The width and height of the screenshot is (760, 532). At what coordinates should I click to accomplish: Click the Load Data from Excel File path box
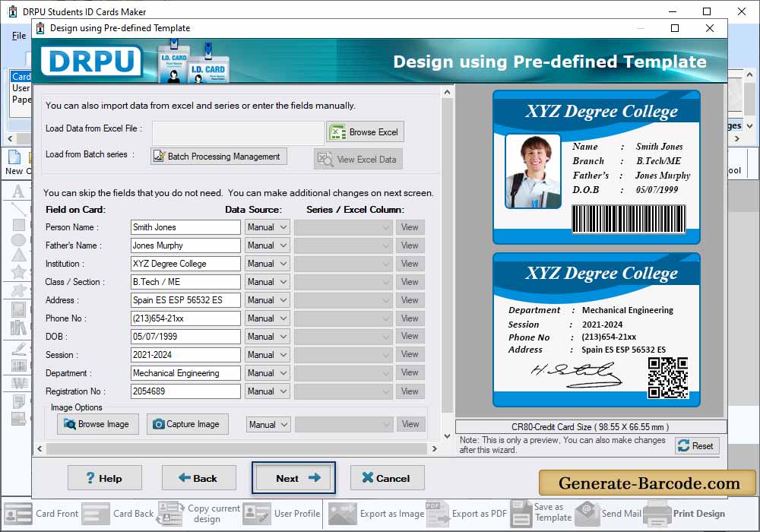(x=238, y=132)
